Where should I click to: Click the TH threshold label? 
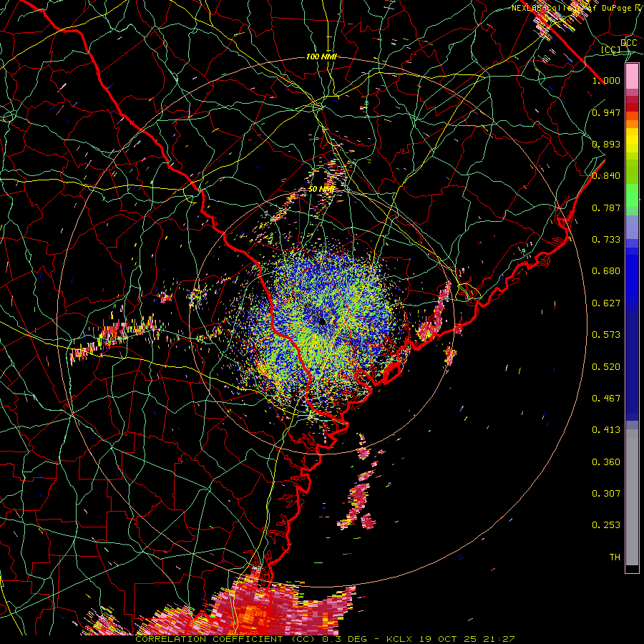615,557
